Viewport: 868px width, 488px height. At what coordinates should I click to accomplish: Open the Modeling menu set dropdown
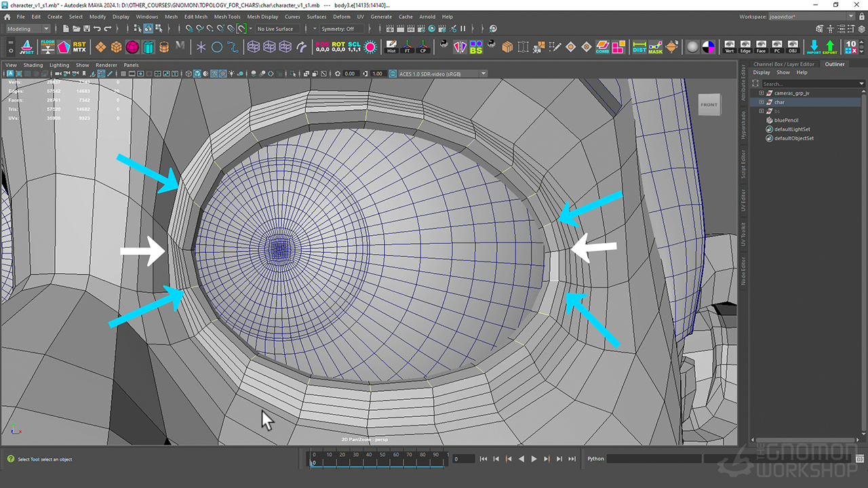[x=28, y=29]
